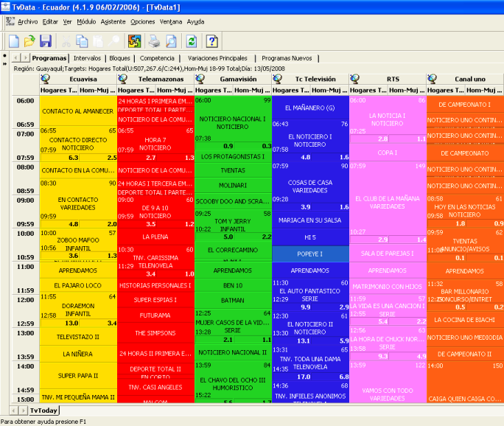This screenshot has width=504, height=426.
Task: Click the Gamavisión channel globe icon
Action: point(200,79)
